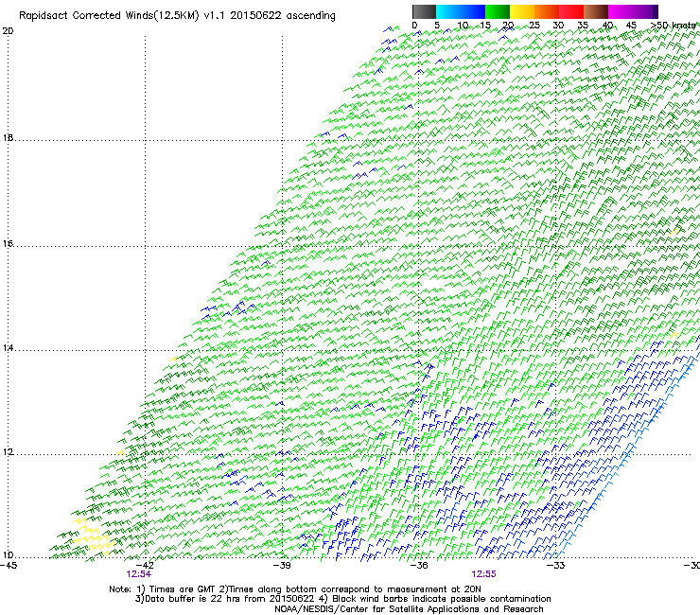Select the yellow 20-25 knots legend segment
Image resolution: width=700 pixels, height=615 pixels.
click(x=522, y=11)
